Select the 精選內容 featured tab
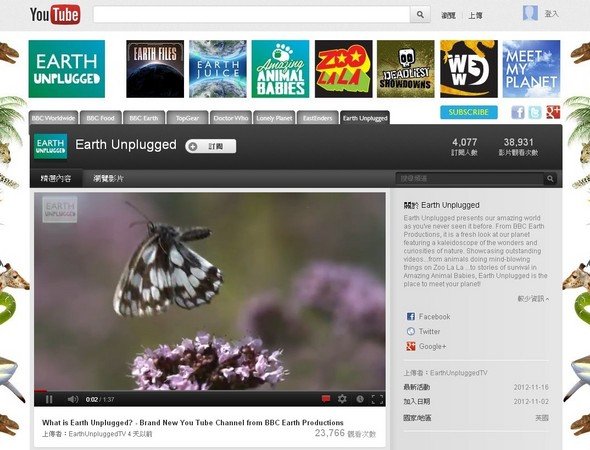 point(56,179)
